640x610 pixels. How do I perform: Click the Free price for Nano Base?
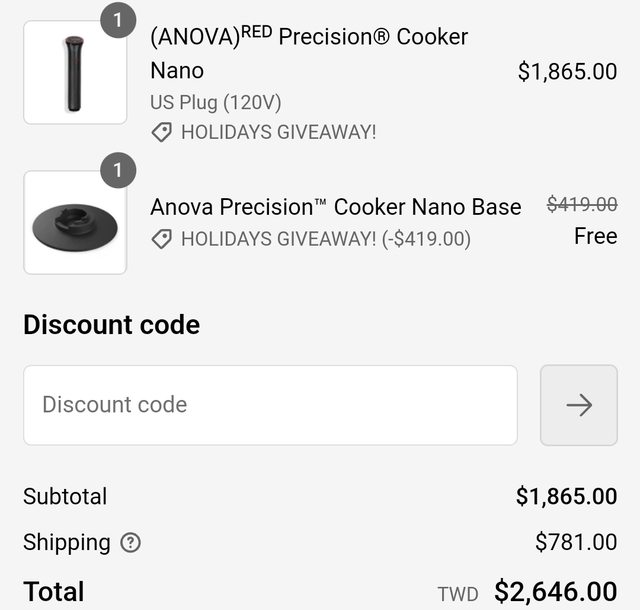pos(595,237)
